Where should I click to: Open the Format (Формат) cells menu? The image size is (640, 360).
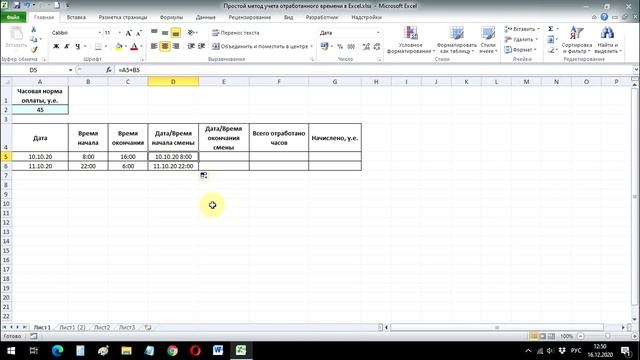(x=520, y=49)
